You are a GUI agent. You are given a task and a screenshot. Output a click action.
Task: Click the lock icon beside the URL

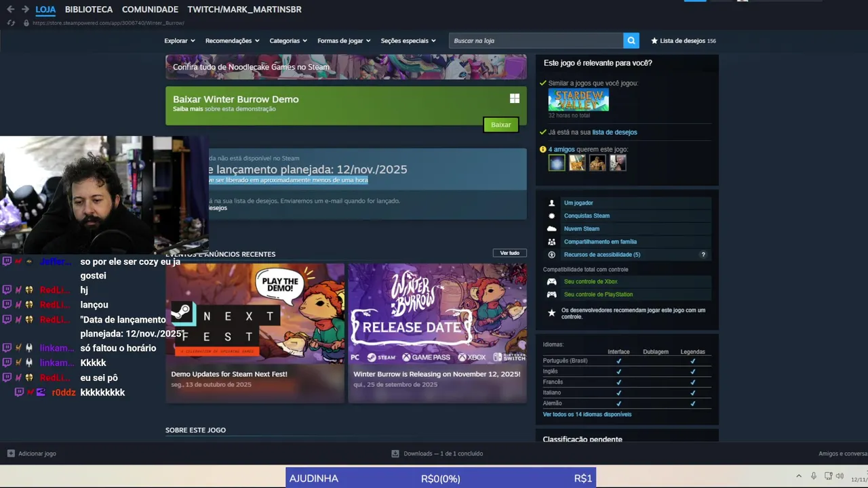tap(26, 23)
